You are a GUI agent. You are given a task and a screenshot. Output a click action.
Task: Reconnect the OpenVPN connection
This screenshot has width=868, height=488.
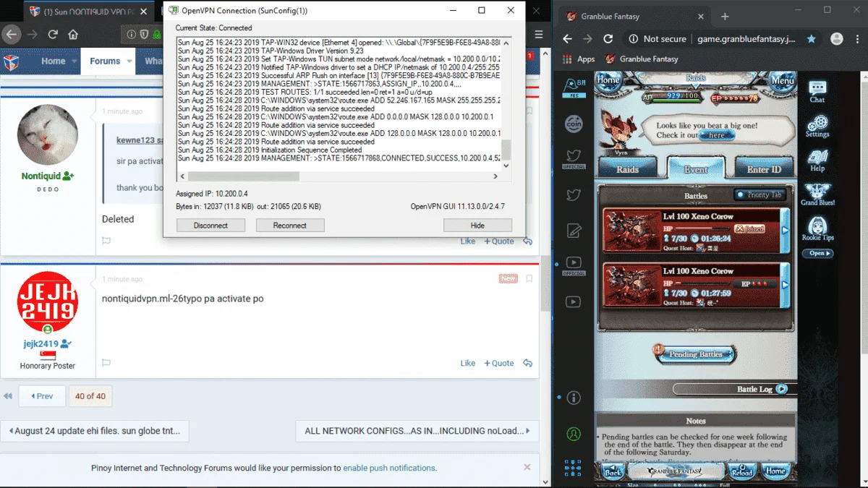[x=290, y=226]
